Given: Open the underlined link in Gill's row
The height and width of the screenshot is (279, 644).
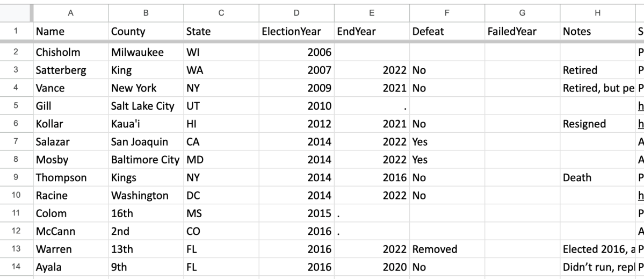Looking at the screenshot, I should pos(640,106).
